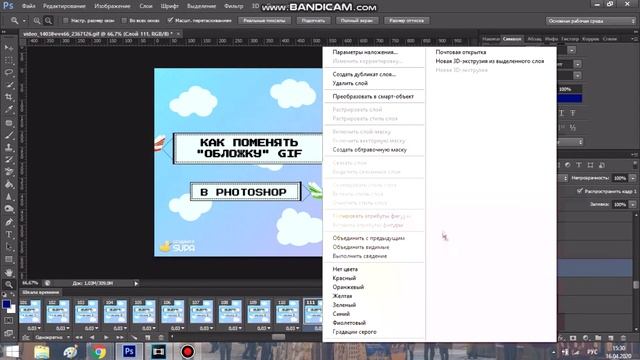Select the Eyedropper tool

pyautogui.click(x=9, y=109)
